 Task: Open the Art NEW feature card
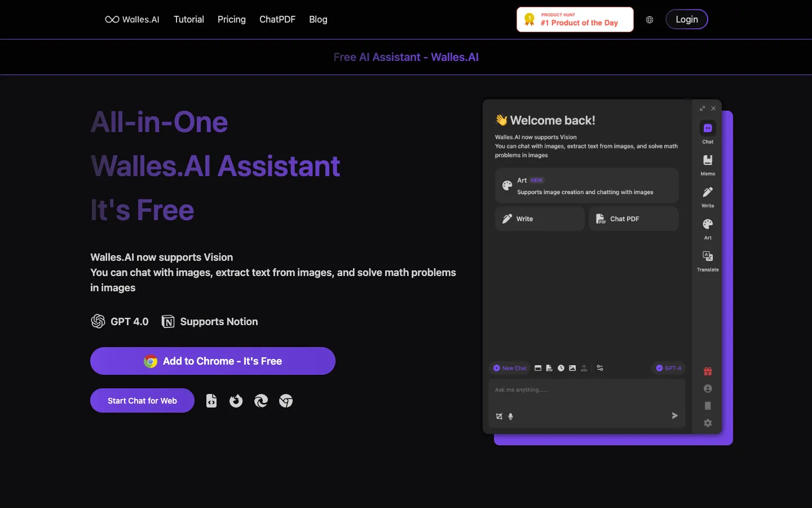point(586,186)
